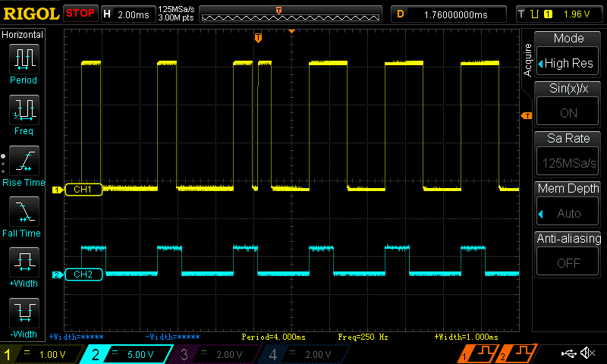607x364 pixels.
Task: Click the trigger rising-edge symbol in header
Action: coord(535,14)
